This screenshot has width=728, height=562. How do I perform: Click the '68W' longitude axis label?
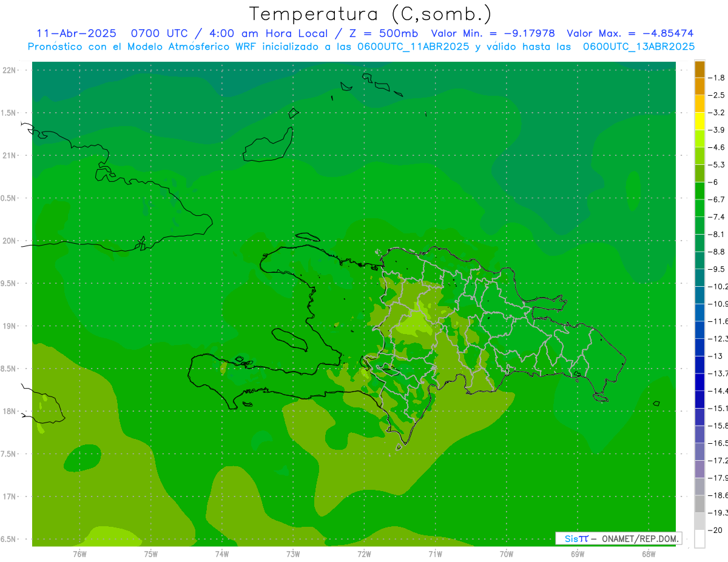649,554
